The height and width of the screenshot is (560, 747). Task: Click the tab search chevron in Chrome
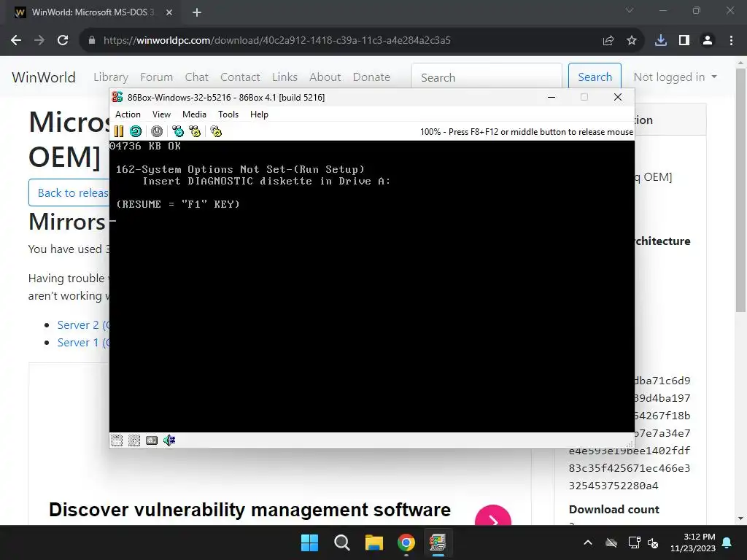630,10
